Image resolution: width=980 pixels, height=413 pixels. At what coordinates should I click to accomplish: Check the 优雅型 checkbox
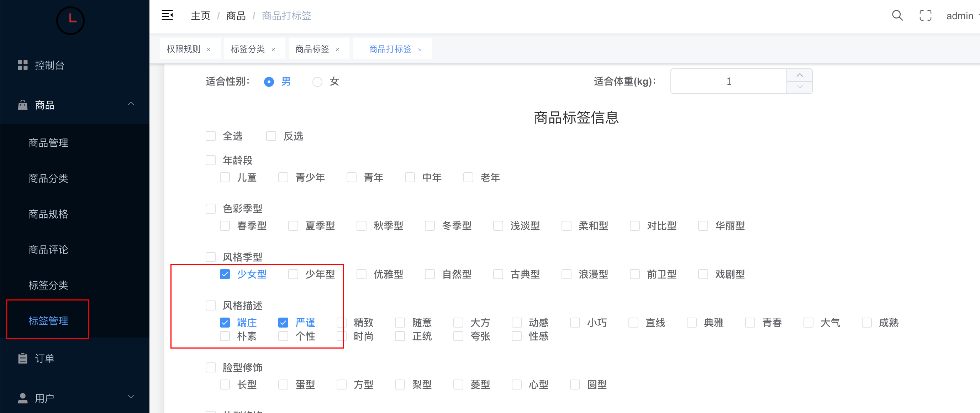[362, 274]
